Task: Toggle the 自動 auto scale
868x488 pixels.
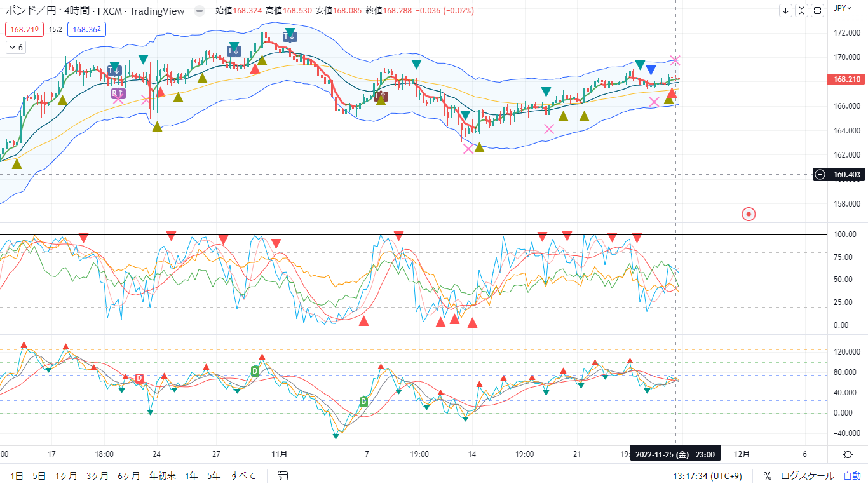Action: (852, 475)
